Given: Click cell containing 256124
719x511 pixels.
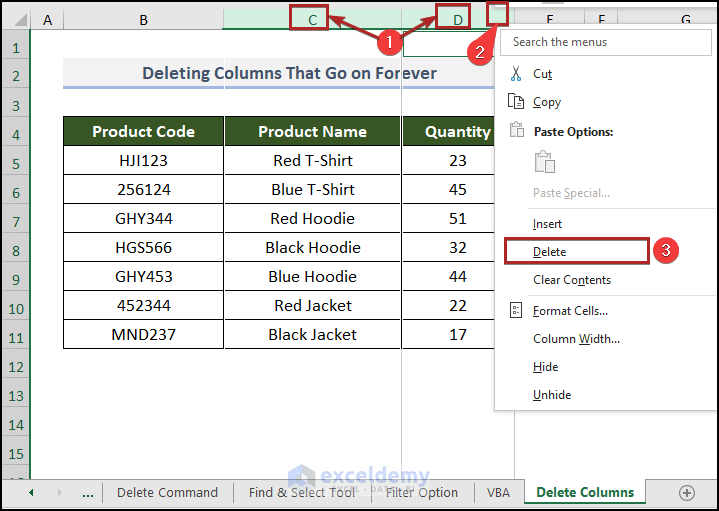Looking at the screenshot, I should [144, 189].
